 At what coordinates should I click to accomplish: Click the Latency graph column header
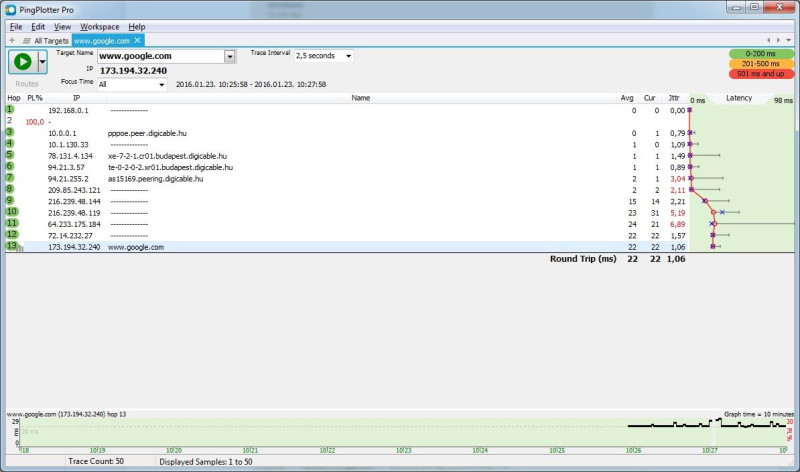point(739,98)
